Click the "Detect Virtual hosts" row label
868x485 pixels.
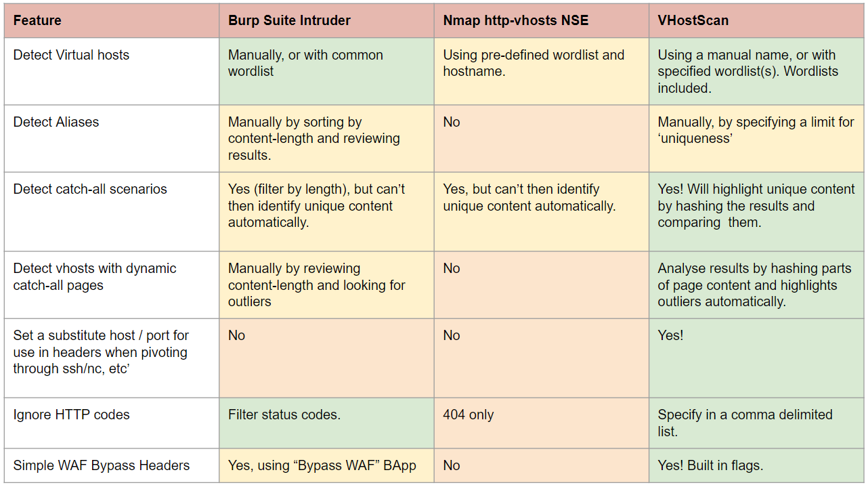tap(71, 56)
